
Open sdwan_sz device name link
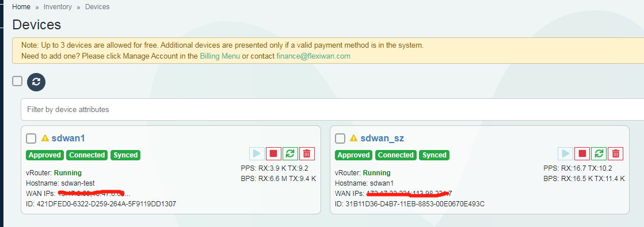(x=382, y=138)
